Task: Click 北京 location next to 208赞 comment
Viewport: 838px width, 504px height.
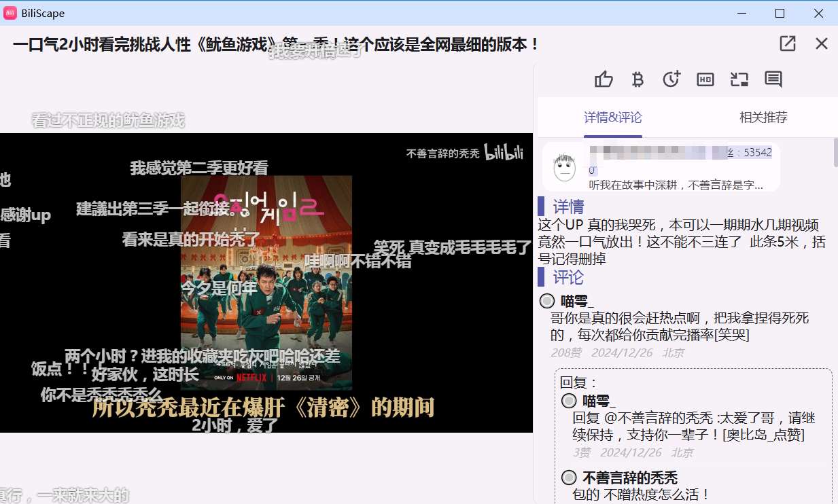Action: pos(673,353)
